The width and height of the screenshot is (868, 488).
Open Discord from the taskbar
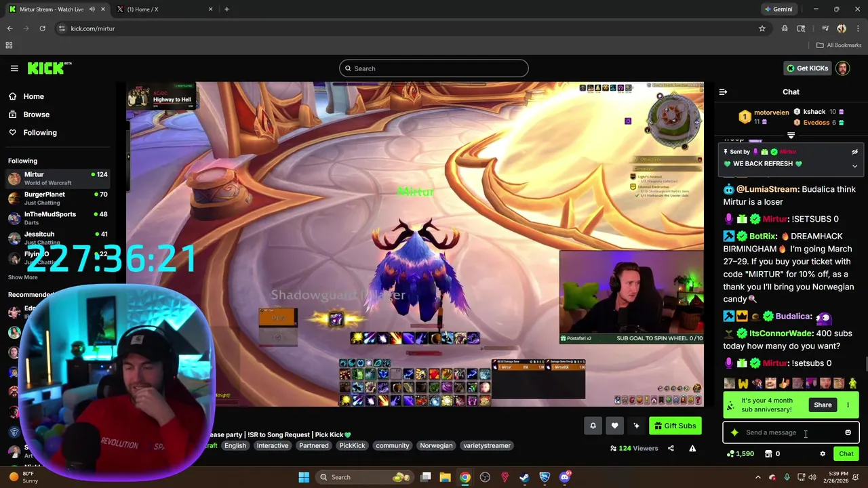[x=564, y=477]
